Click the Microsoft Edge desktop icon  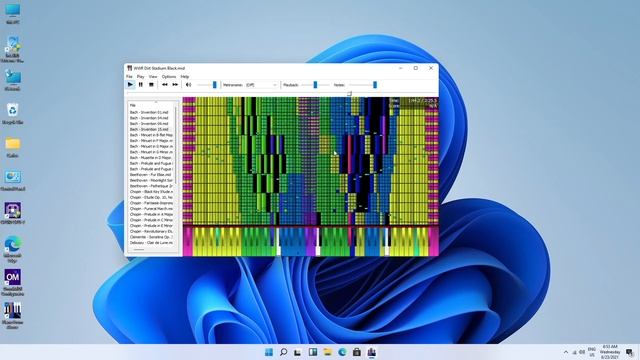pyautogui.click(x=13, y=249)
